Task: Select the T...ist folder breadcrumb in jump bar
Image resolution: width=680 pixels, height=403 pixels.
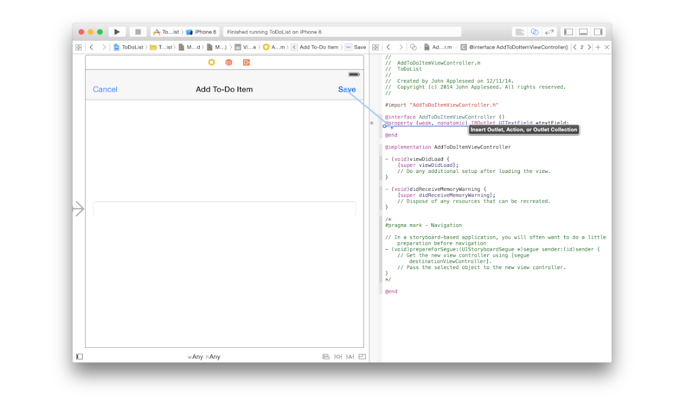Action: click(x=162, y=47)
